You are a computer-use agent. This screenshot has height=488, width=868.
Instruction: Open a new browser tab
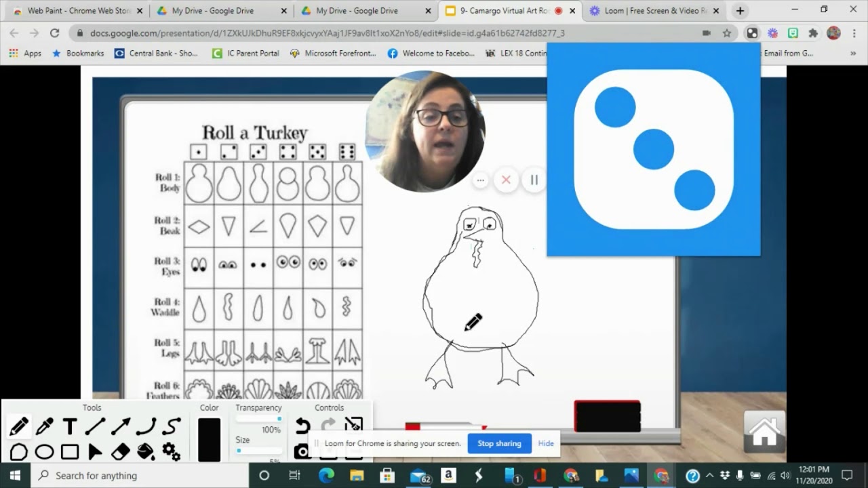coord(740,11)
